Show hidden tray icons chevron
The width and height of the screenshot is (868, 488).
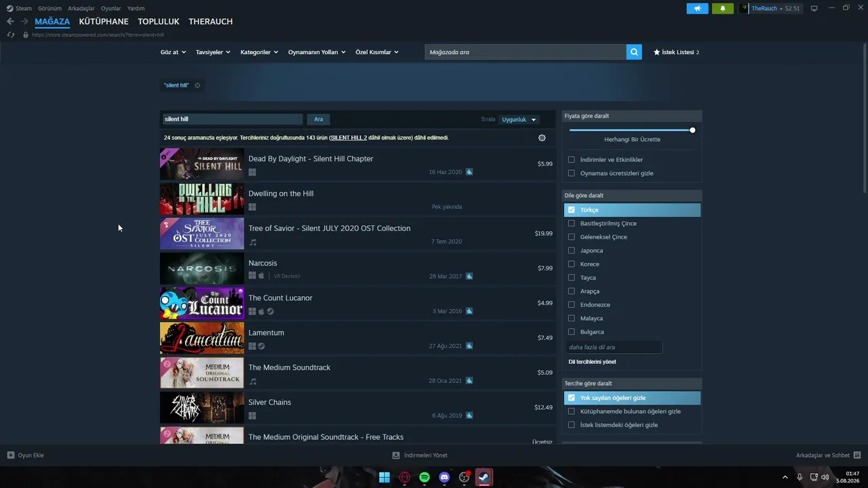coord(785,477)
